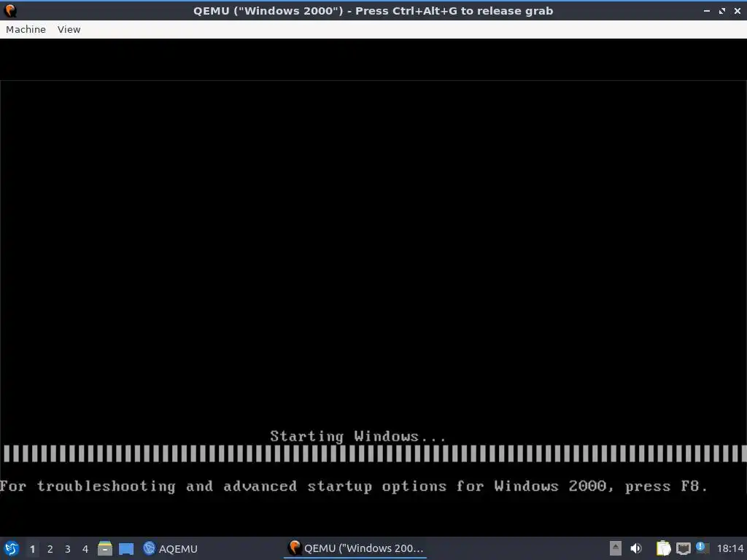Select QEMU Windows 2000 taskbar entry
This screenshot has width=747, height=560.
point(356,548)
